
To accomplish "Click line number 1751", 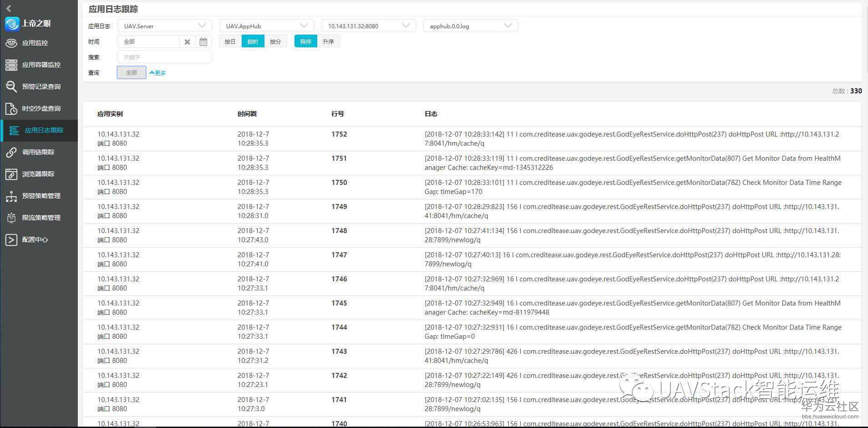I will pos(339,158).
